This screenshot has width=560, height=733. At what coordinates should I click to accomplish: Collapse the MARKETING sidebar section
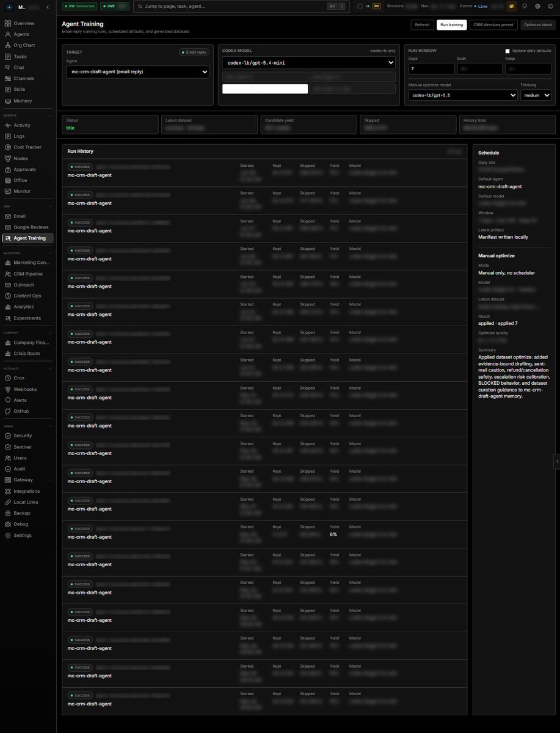(51, 253)
